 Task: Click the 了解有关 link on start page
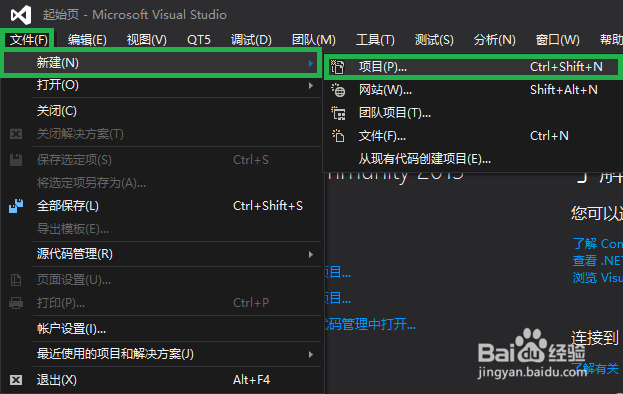(x=596, y=369)
